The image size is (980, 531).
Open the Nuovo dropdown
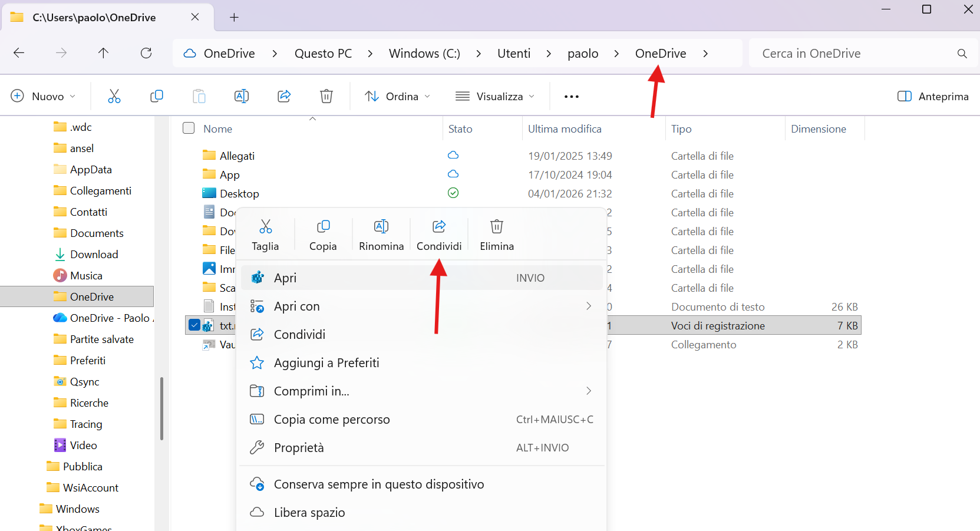click(x=44, y=96)
